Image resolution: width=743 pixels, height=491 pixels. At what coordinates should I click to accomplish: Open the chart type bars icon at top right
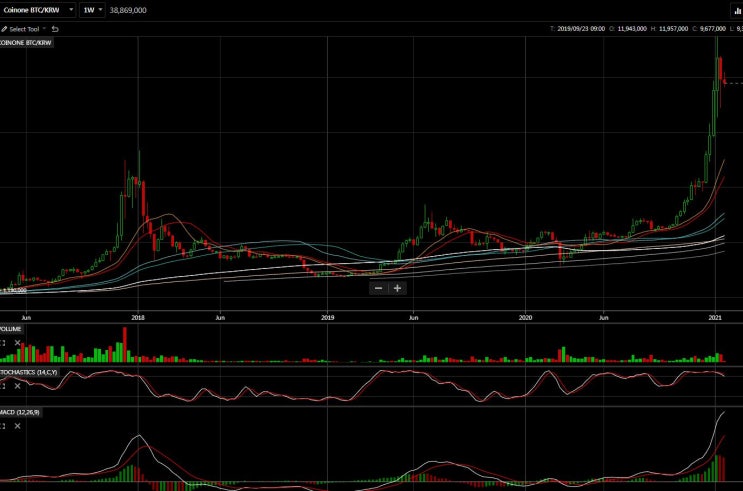(x=738, y=10)
